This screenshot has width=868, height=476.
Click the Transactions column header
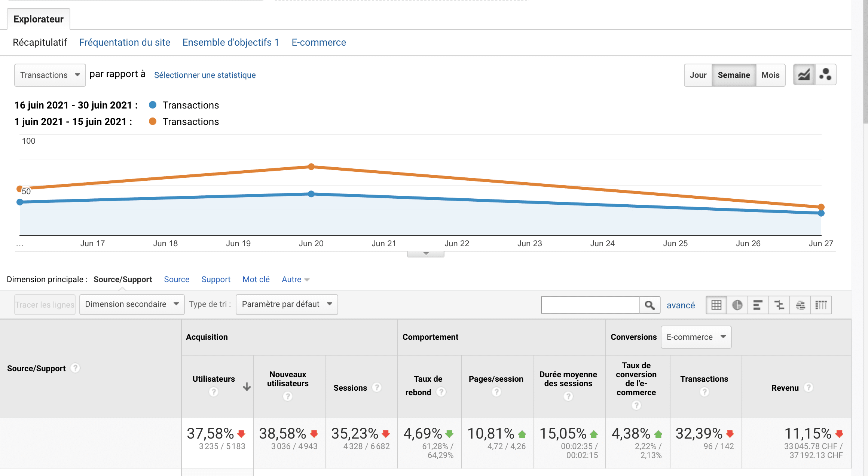[x=706, y=387]
